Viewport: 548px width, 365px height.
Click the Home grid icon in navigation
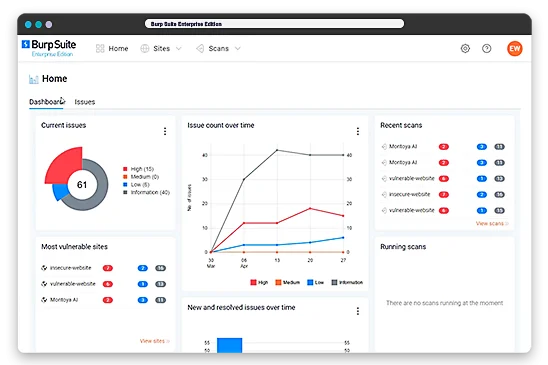coord(100,49)
